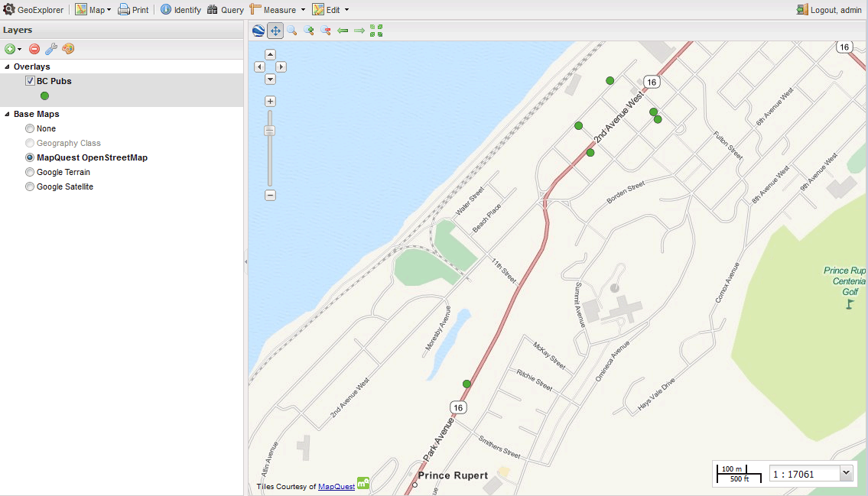Select the Google Satellite base map
The height and width of the screenshot is (496, 868).
[x=30, y=186]
